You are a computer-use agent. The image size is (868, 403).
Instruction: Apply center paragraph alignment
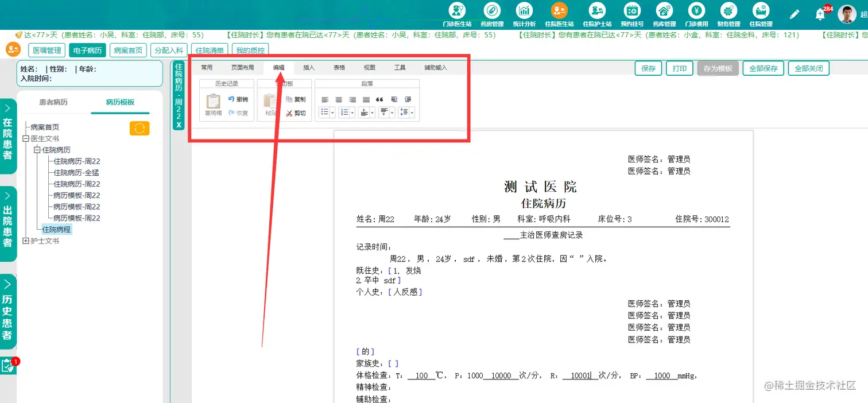(x=339, y=99)
